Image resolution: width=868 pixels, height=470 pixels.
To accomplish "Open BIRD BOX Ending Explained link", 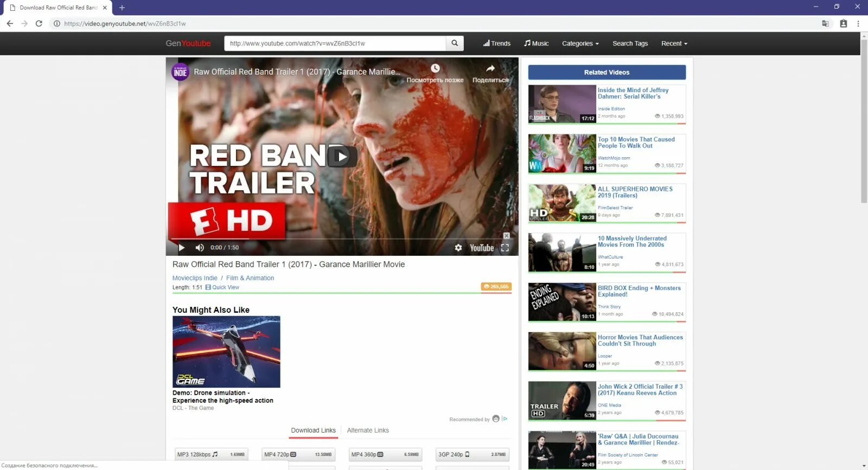I will [639, 291].
